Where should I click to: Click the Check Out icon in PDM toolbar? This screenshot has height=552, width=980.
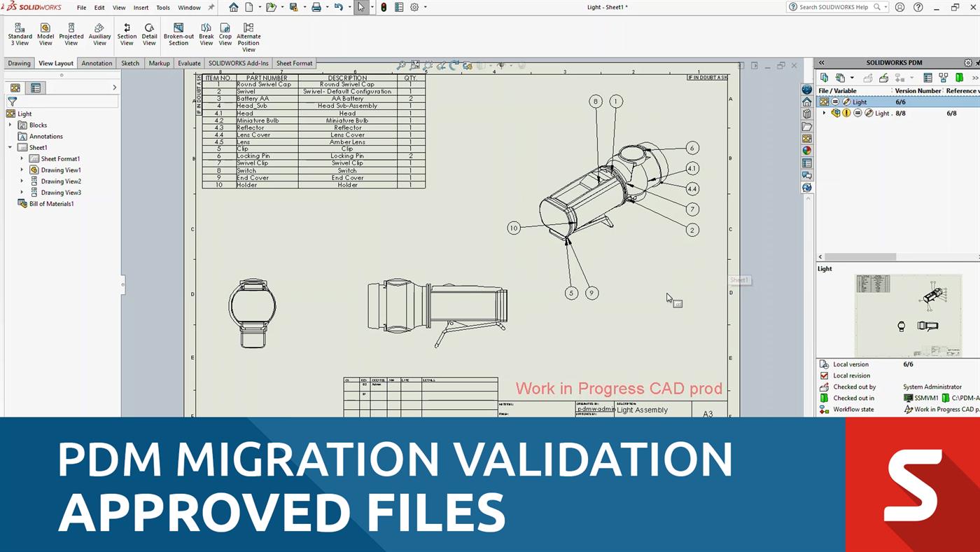pyautogui.click(x=869, y=78)
